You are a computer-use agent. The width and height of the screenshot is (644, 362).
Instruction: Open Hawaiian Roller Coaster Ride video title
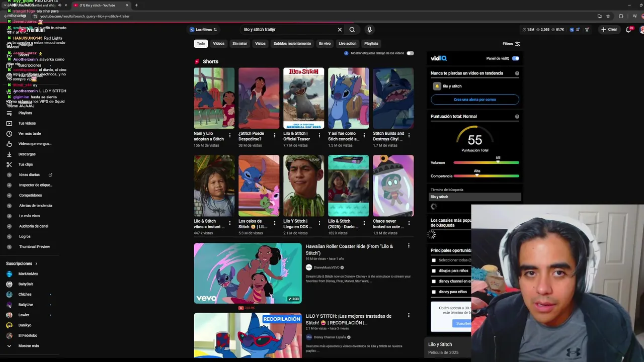click(349, 249)
